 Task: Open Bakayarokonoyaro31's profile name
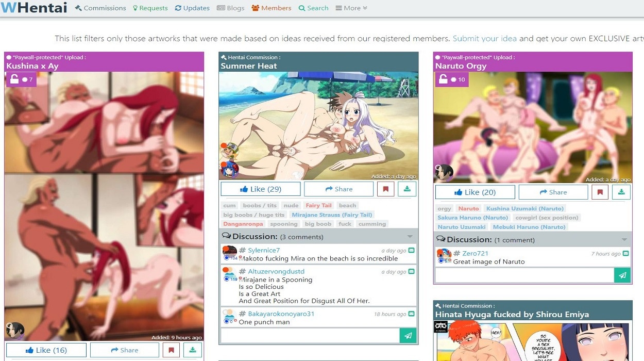click(x=281, y=314)
